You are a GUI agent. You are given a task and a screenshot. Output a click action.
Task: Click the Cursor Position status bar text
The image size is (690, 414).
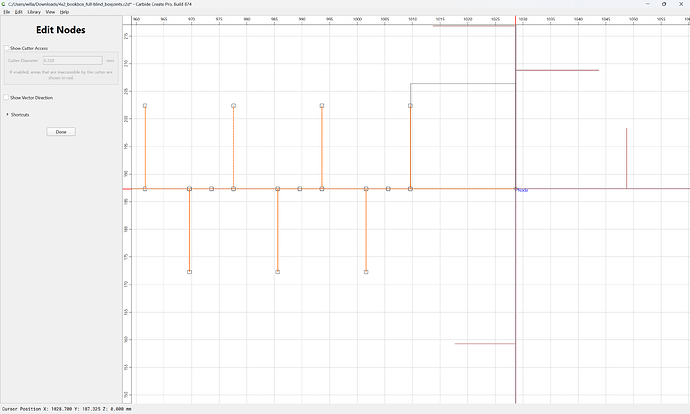pos(66,409)
